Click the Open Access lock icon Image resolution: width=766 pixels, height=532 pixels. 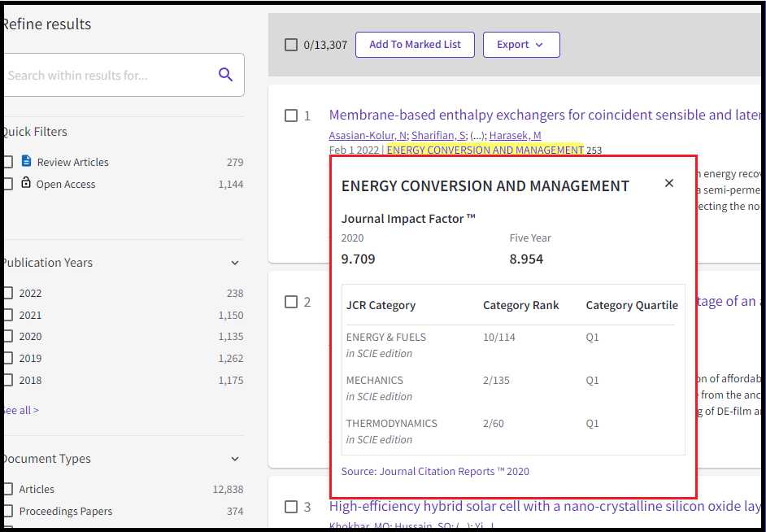click(26, 183)
